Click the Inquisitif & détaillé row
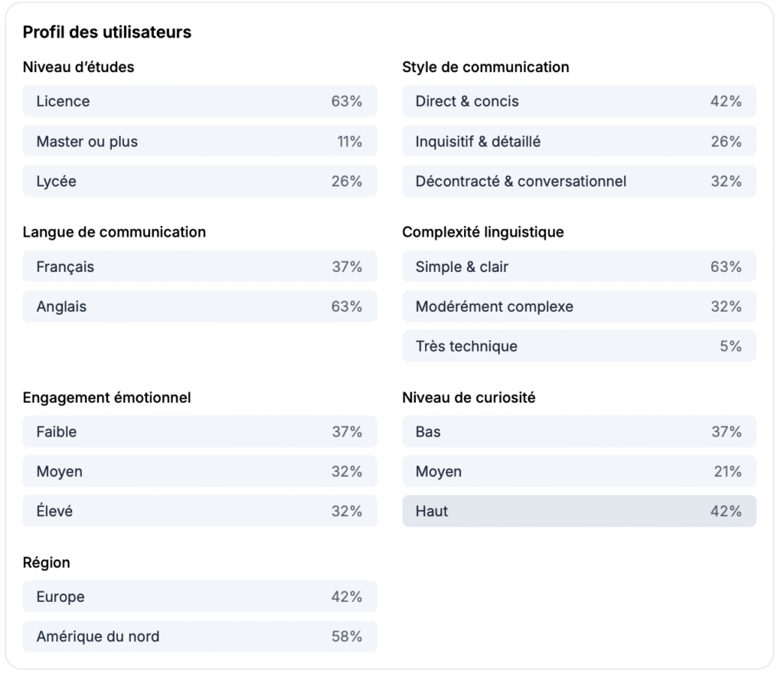 579,142
